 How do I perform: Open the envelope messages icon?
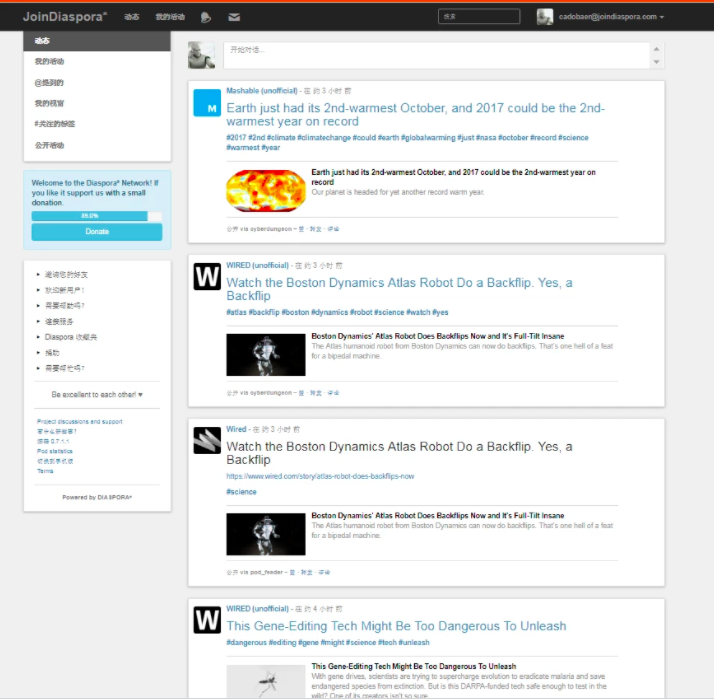point(234,17)
